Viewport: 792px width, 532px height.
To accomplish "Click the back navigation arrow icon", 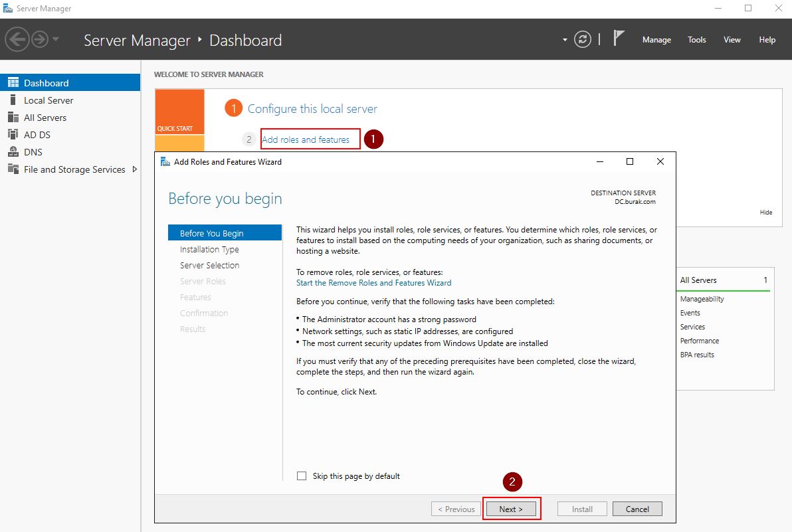I will click(17, 39).
